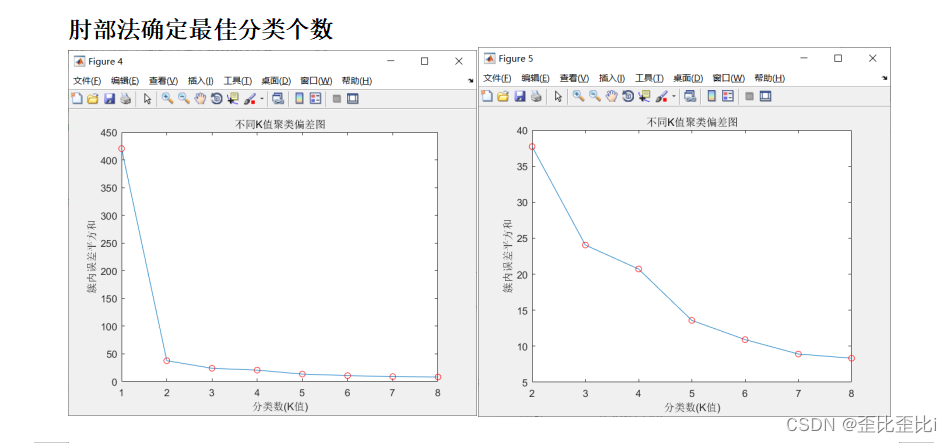Select Data Cursor tool in Figure 5
952x443 pixels.
click(644, 96)
